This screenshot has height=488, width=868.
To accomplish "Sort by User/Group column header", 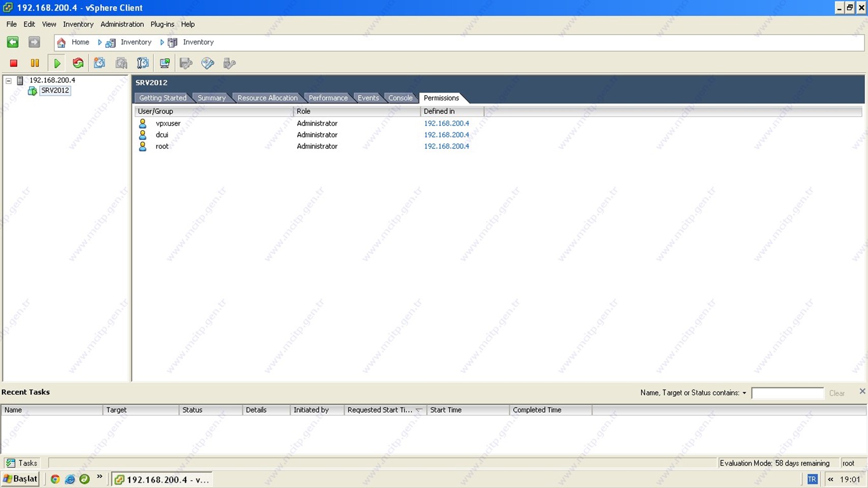I will point(214,111).
